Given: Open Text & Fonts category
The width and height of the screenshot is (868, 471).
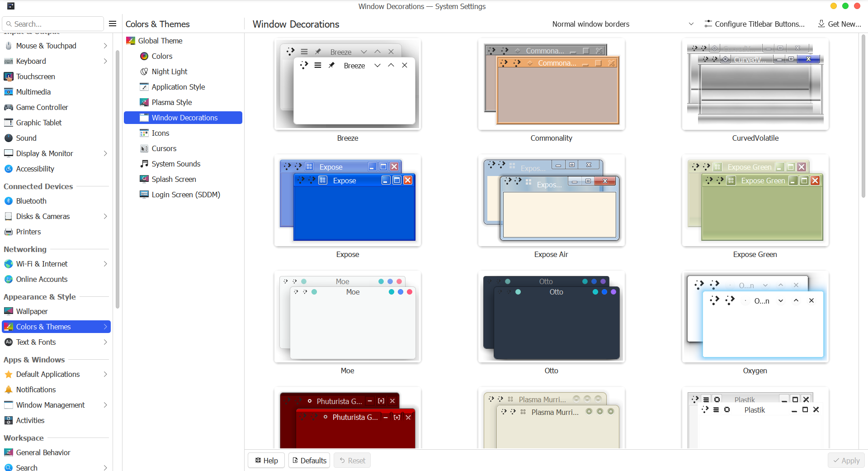Looking at the screenshot, I should point(57,342).
